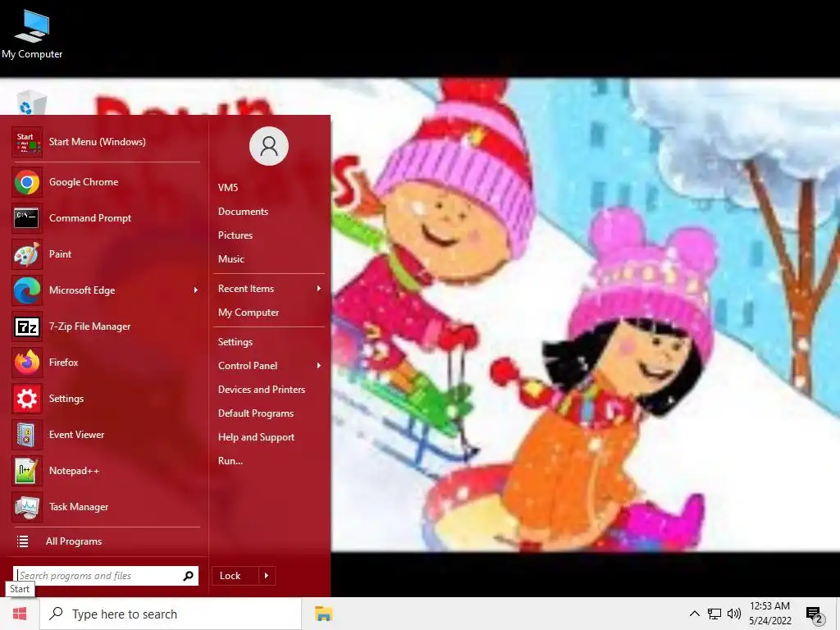Viewport: 840px width, 630px height.
Task: Expand the Recent Items submenu arrow
Action: [319, 289]
